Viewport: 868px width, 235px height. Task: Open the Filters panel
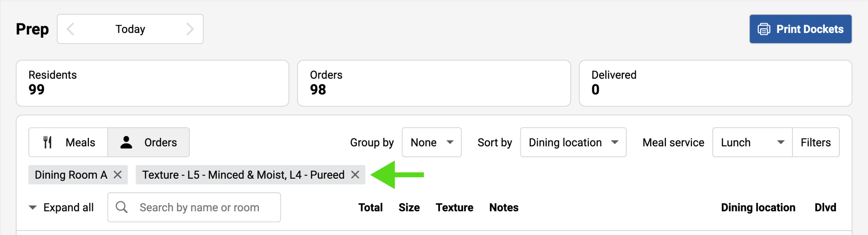pyautogui.click(x=815, y=142)
